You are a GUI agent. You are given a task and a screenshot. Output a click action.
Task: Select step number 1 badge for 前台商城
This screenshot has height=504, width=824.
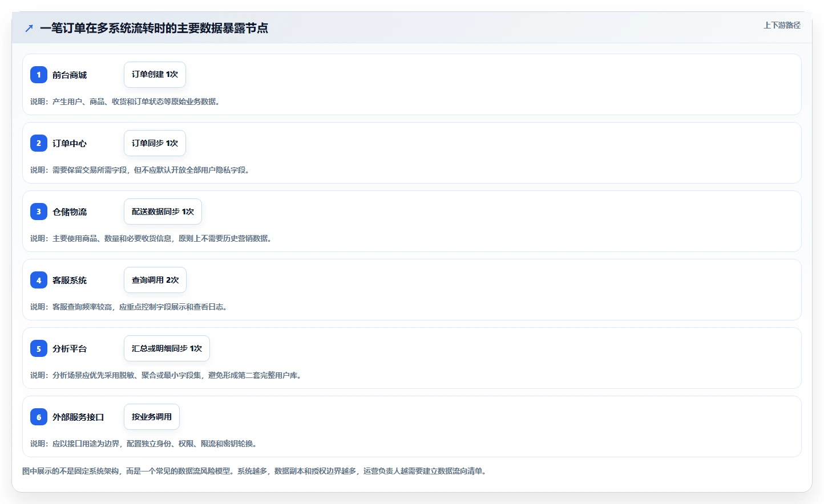click(39, 75)
